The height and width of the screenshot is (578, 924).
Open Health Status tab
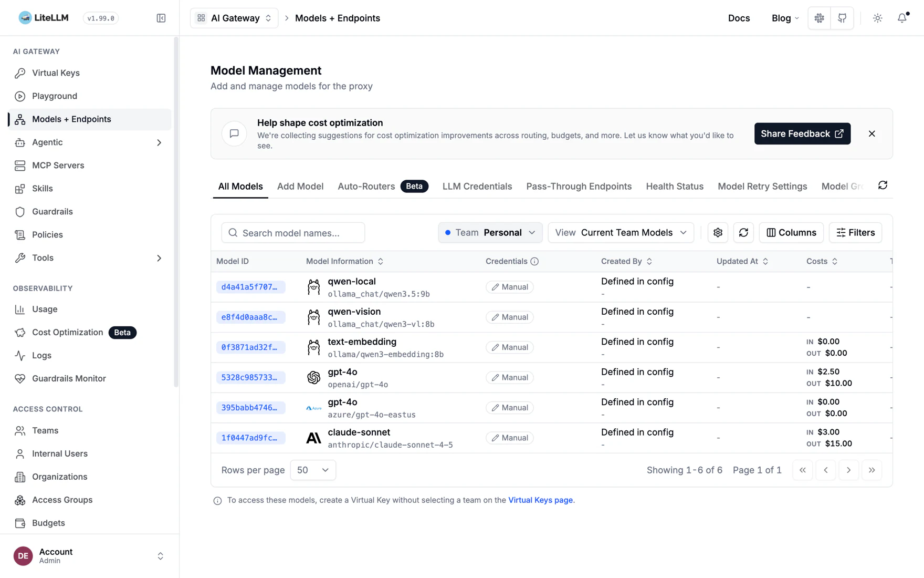point(674,187)
